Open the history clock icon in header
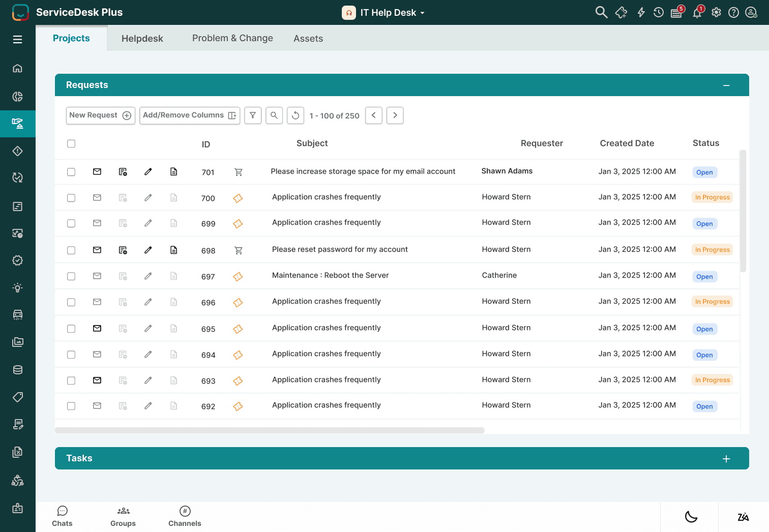Screen dimensions: 769x532 point(659,13)
